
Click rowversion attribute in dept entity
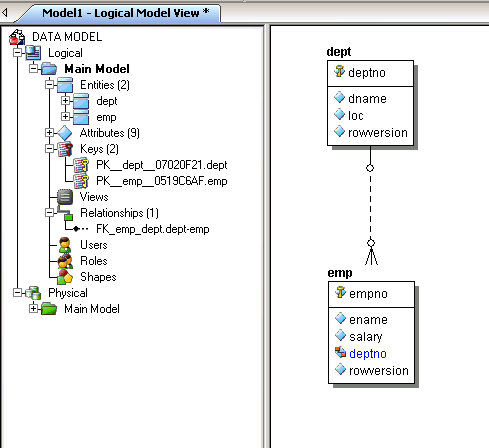point(378,133)
